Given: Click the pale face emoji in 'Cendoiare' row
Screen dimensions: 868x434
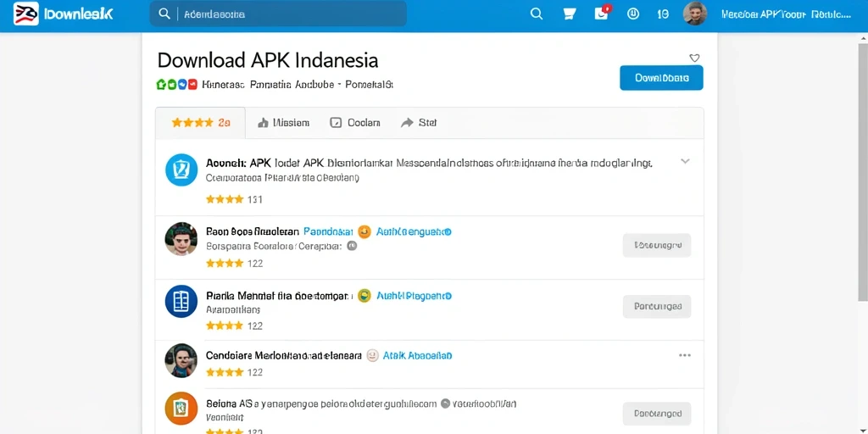Looking at the screenshot, I should click(373, 355).
